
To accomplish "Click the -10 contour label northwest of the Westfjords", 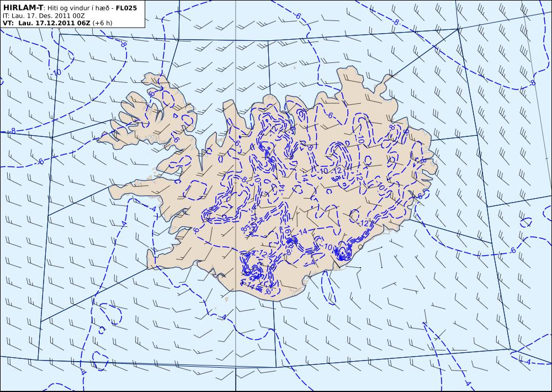I will click(56, 72).
